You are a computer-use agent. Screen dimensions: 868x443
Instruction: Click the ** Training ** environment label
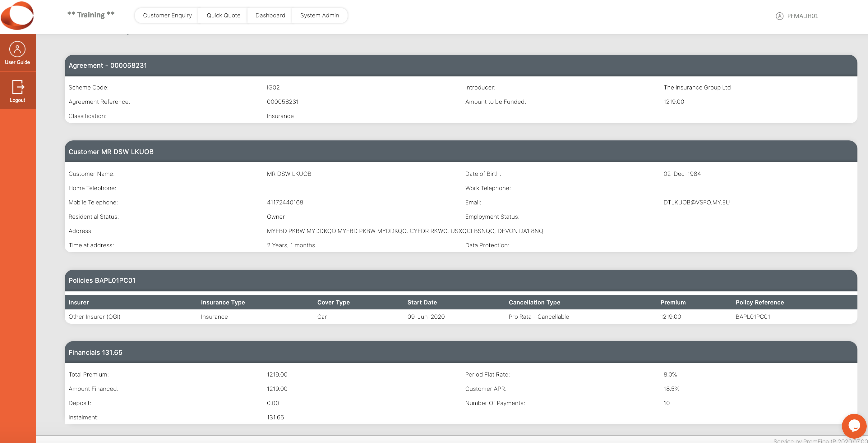point(91,15)
